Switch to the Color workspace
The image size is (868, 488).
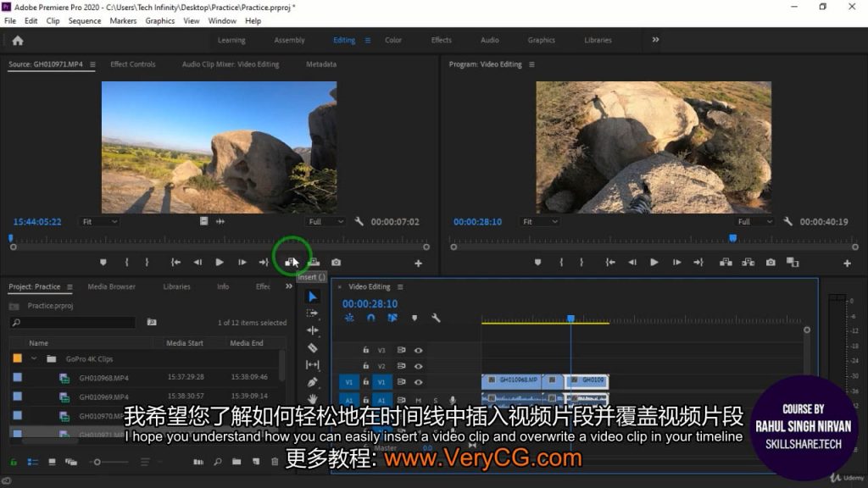393,40
